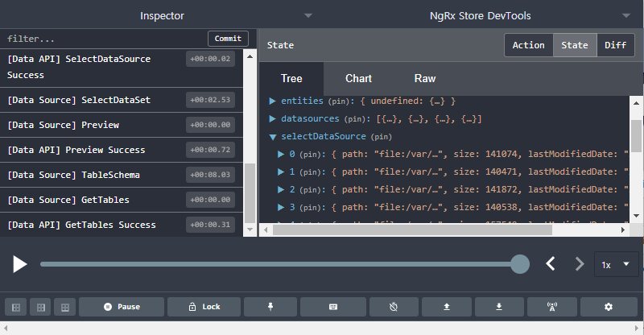
Task: Pin the entities state path
Action: [x=340, y=101]
